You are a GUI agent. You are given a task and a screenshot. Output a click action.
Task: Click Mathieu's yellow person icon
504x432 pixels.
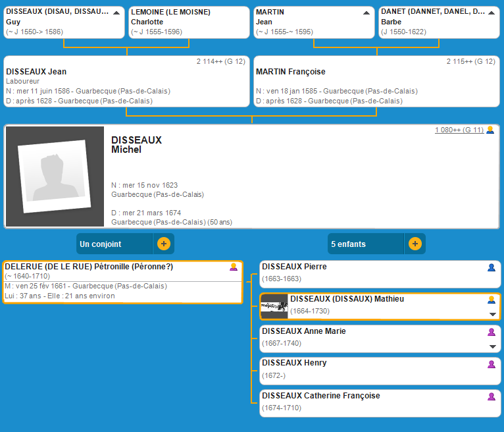point(491,300)
